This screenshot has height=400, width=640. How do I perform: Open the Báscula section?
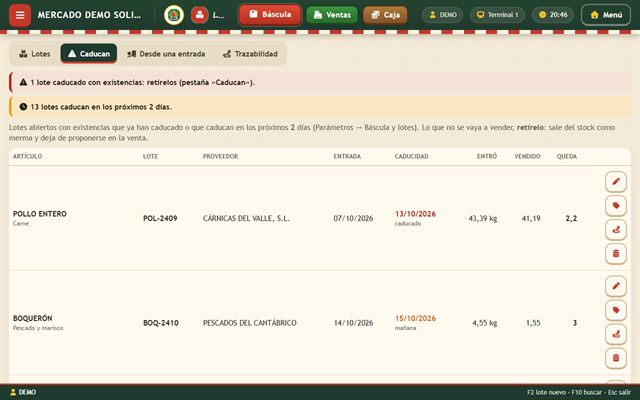[x=270, y=15]
